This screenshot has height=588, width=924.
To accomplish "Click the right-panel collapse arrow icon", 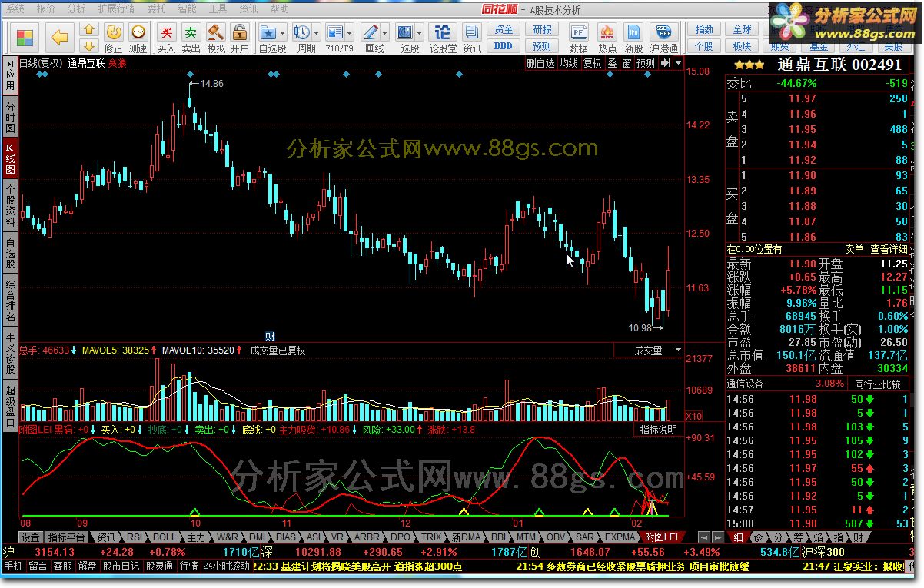I will 666,63.
